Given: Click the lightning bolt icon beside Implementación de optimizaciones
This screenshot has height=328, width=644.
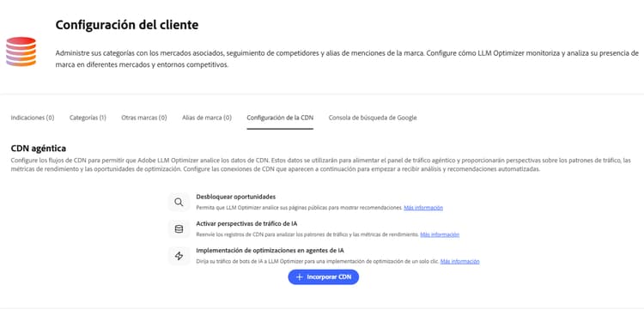Looking at the screenshot, I should coord(179,256).
